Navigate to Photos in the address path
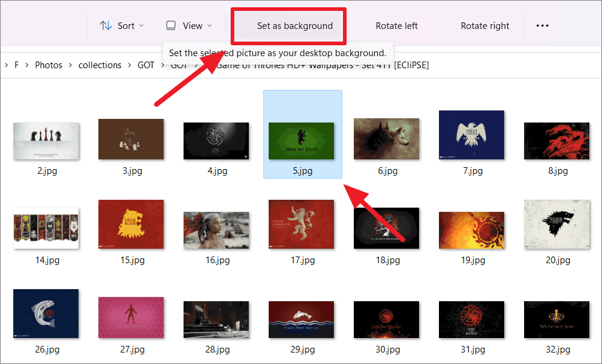 [x=48, y=65]
